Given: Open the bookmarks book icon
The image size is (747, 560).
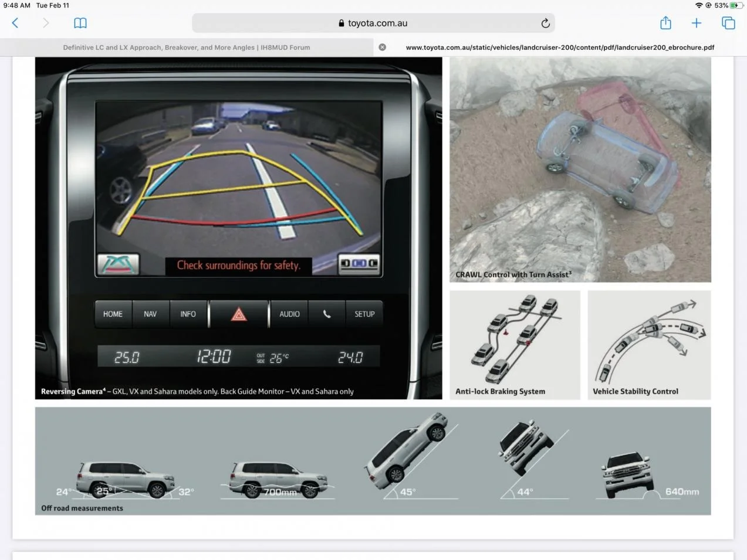Looking at the screenshot, I should (x=80, y=23).
